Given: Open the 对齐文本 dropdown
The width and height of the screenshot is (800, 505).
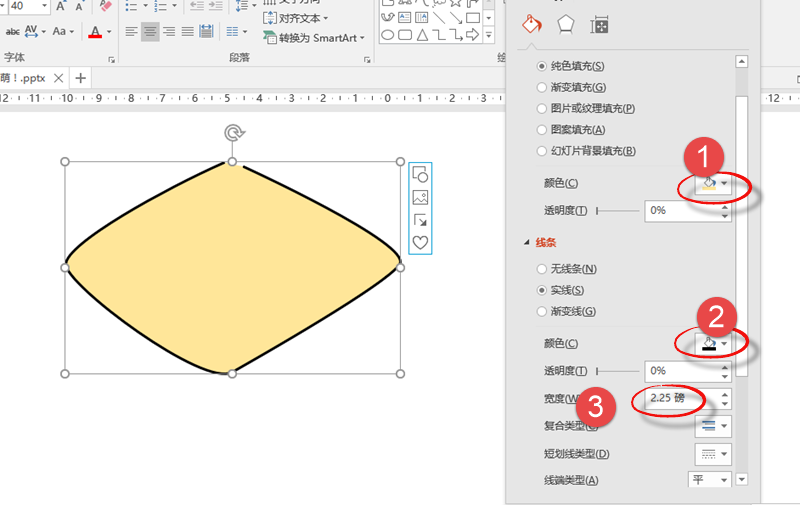Looking at the screenshot, I should [x=295, y=18].
